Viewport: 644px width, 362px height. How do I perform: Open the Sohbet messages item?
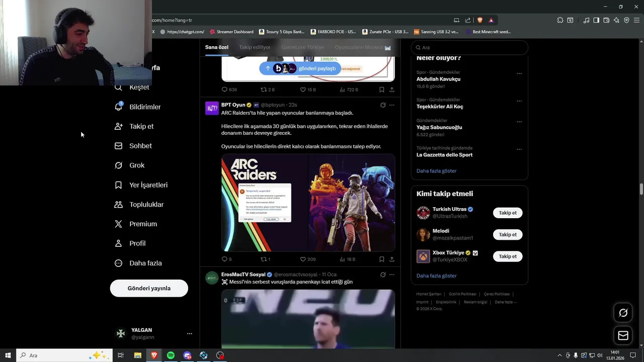133,146
